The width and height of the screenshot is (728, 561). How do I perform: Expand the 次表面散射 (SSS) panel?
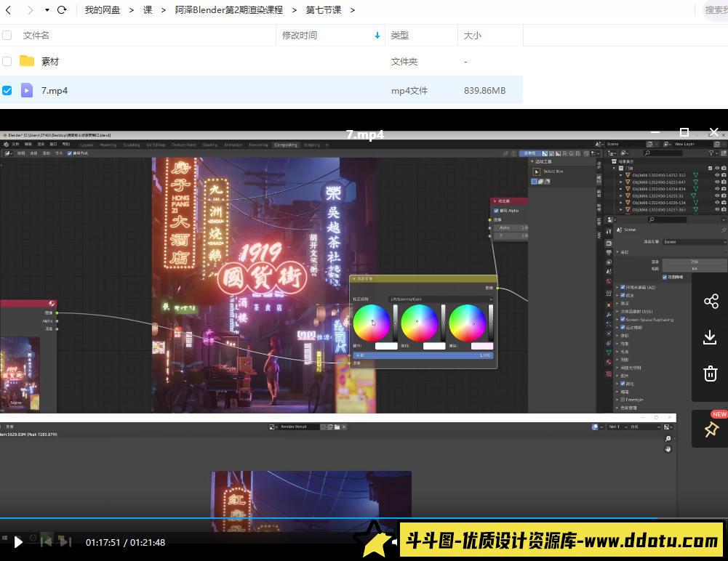pyautogui.click(x=617, y=311)
